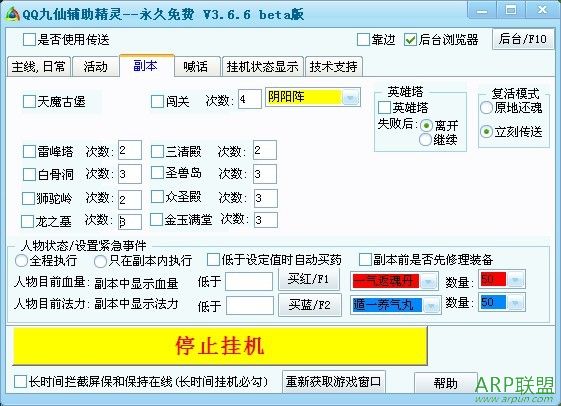The width and height of the screenshot is (561, 406).
Task: Switch to the 主线,日常 tab
Action: pyautogui.click(x=39, y=67)
